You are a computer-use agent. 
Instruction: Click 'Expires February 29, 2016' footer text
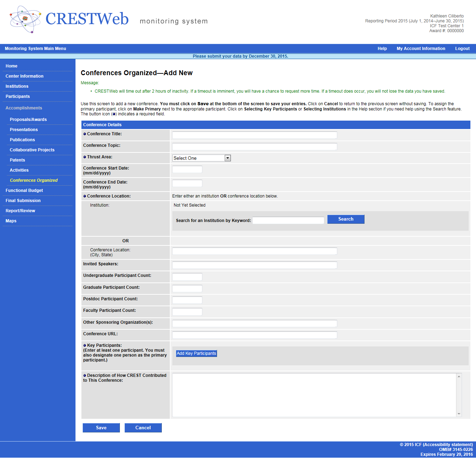(447, 454)
